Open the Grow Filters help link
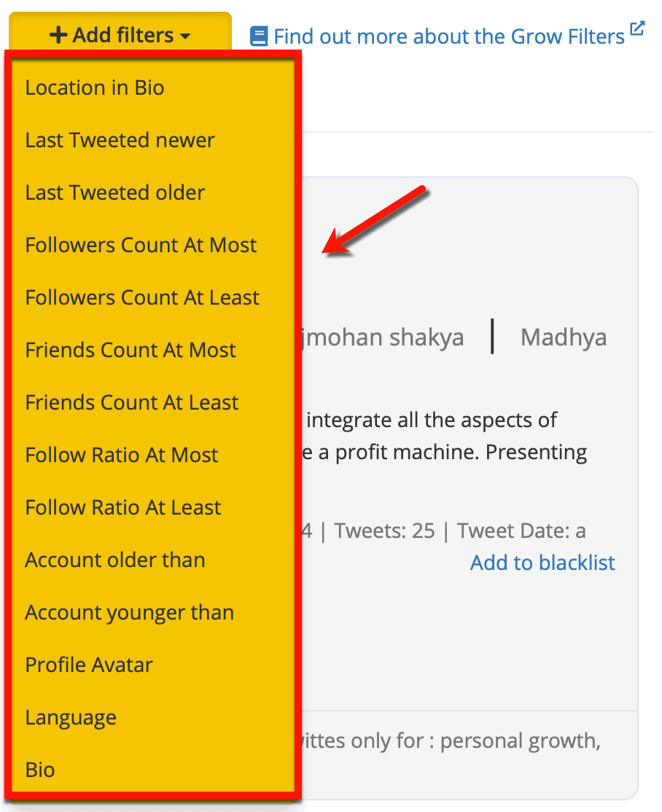 tap(449, 36)
